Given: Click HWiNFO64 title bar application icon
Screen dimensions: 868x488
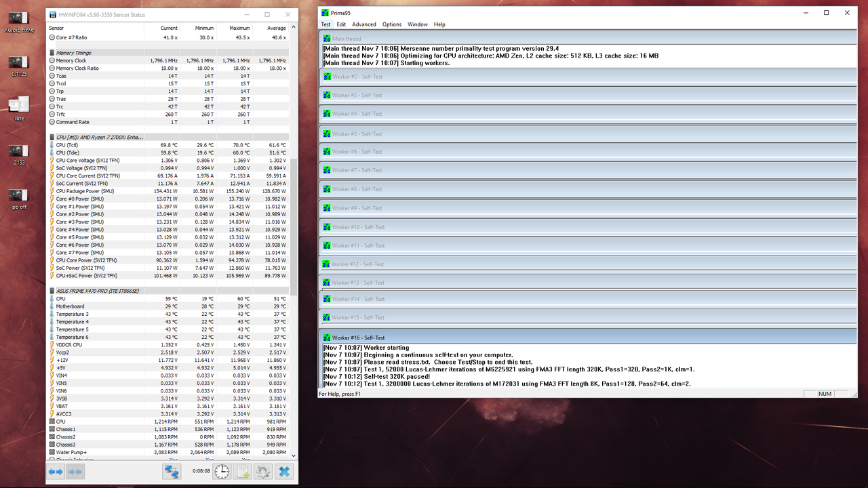Looking at the screenshot, I should point(53,14).
